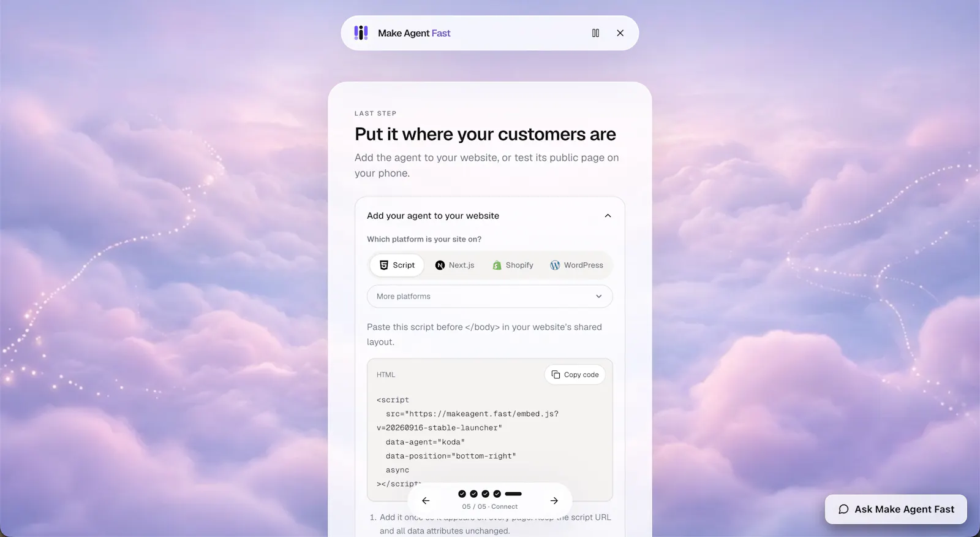This screenshot has height=537, width=980.
Task: Click the "HTML" code block label
Action: coord(386,375)
